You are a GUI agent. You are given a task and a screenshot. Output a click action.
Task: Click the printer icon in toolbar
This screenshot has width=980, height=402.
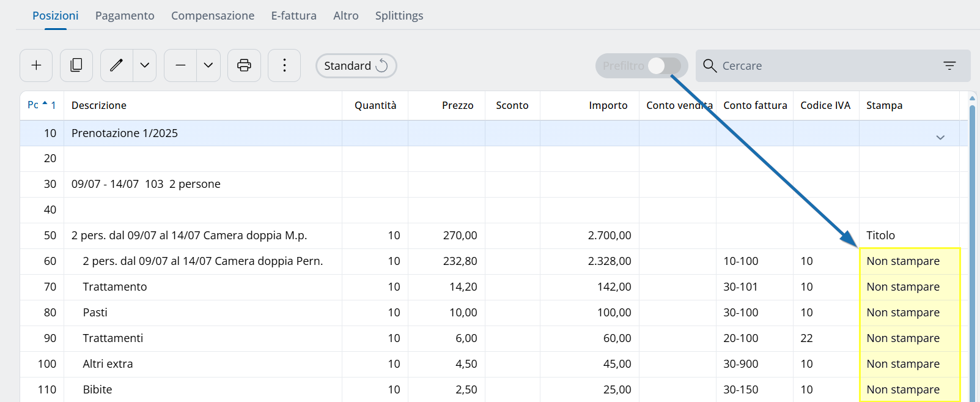pos(244,65)
